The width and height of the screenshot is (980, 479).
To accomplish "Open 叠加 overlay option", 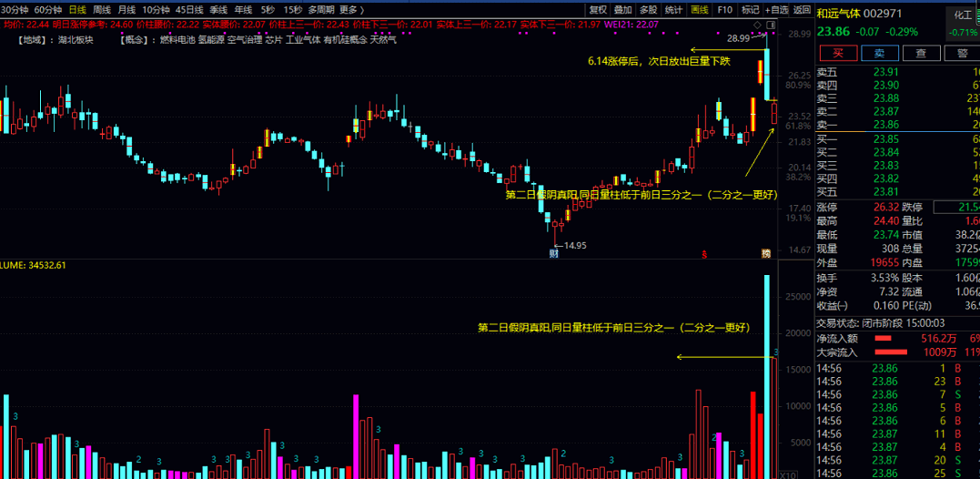I will click(x=623, y=9).
